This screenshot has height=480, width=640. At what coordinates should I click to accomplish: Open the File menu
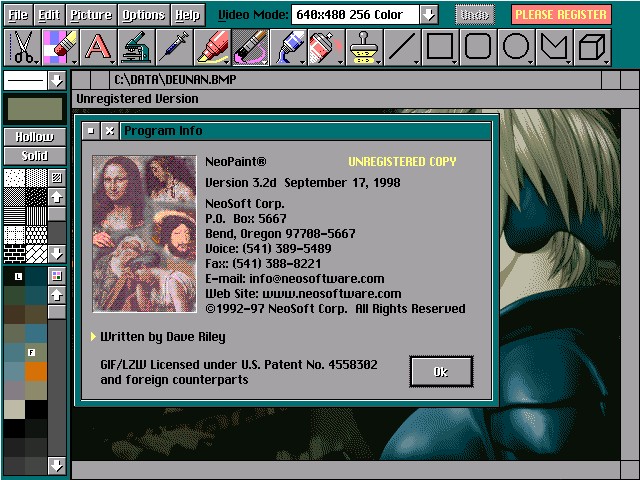(19, 15)
